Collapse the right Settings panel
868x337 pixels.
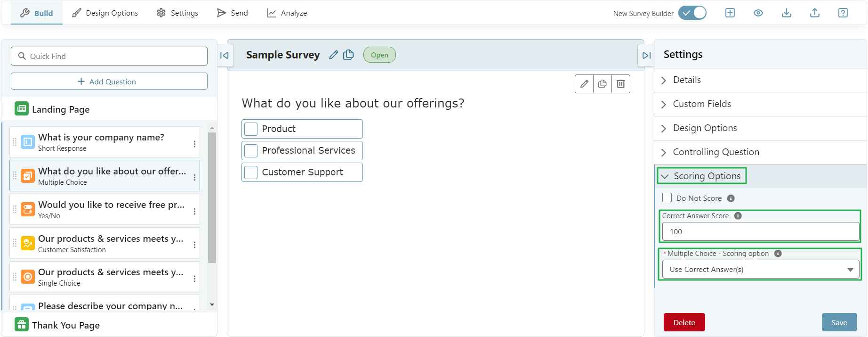tap(647, 56)
